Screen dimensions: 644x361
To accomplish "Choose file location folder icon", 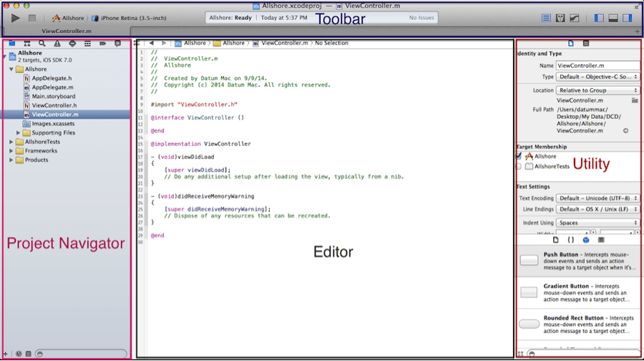I will [x=635, y=100].
